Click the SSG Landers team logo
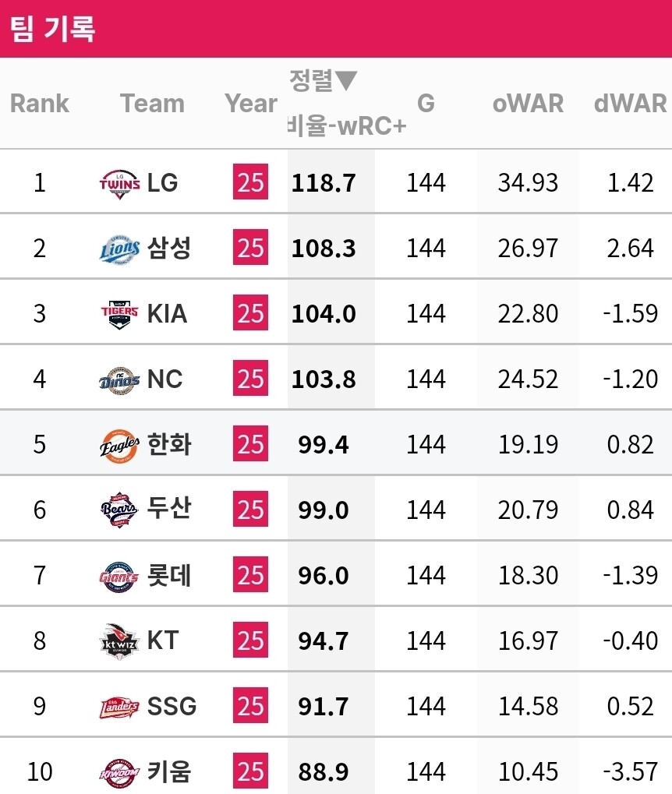Viewport: 672px width, 794px height. point(120,707)
